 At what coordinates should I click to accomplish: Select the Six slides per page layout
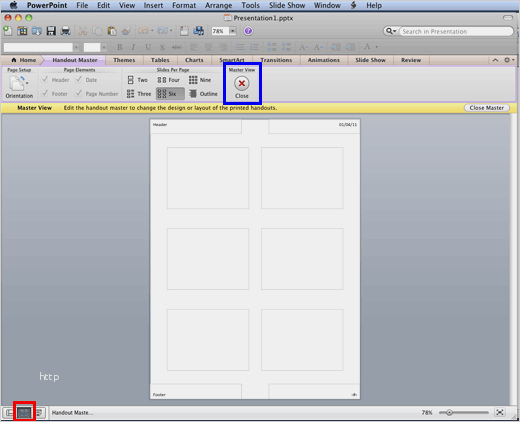tap(170, 94)
